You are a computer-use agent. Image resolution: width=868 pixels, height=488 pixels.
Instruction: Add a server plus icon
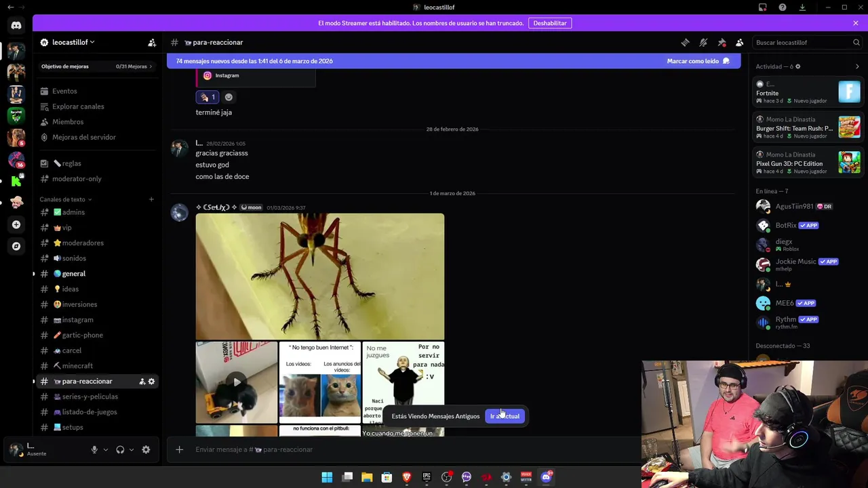(16, 224)
